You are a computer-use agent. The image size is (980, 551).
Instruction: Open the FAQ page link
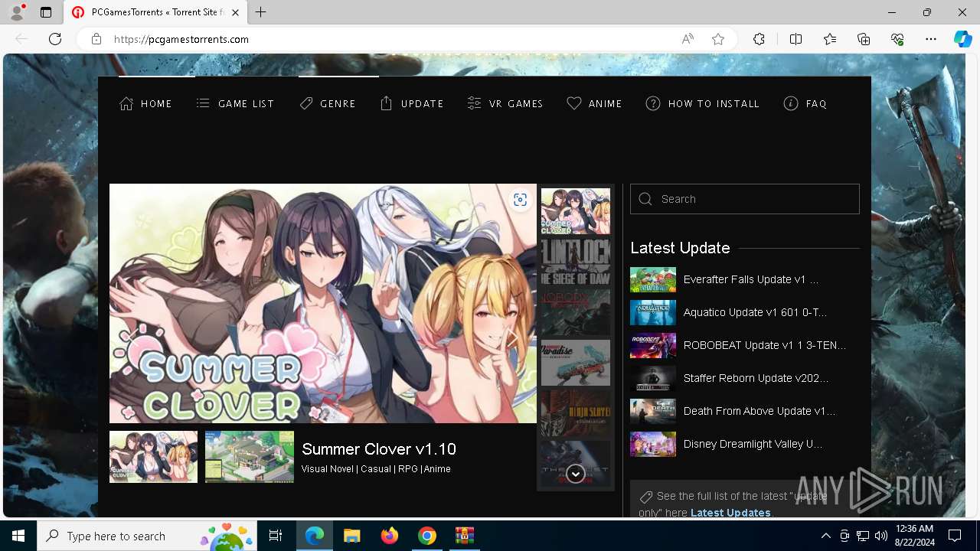[805, 103]
